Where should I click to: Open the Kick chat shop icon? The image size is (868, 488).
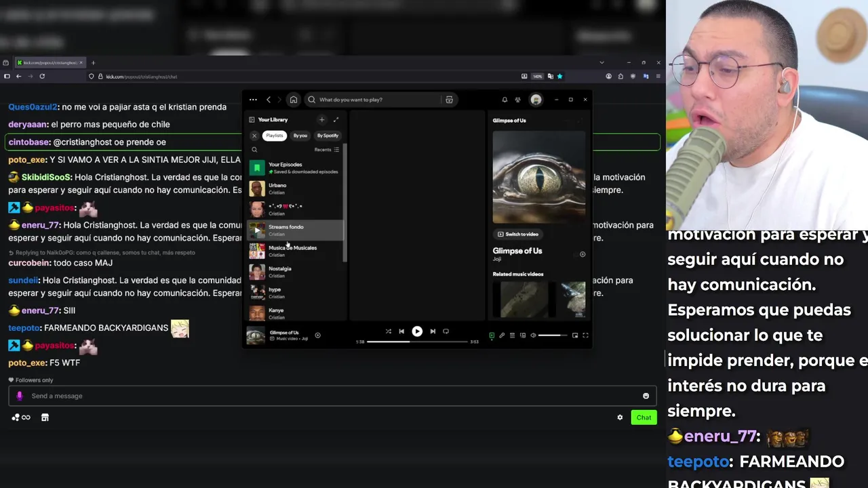[x=45, y=418]
